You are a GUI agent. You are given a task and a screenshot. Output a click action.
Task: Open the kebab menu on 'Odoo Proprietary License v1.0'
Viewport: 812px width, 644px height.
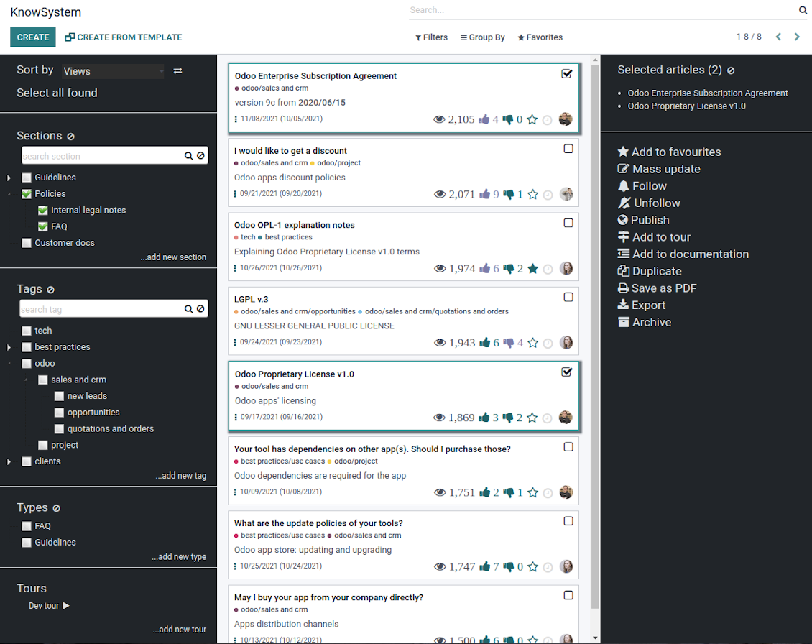click(x=236, y=417)
